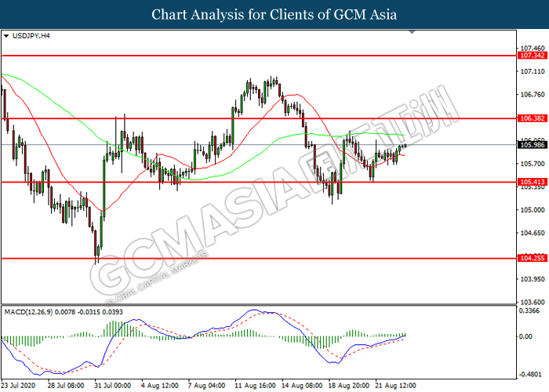
Task: Click the Chart Analysis for Clients title
Action: pos(274,15)
